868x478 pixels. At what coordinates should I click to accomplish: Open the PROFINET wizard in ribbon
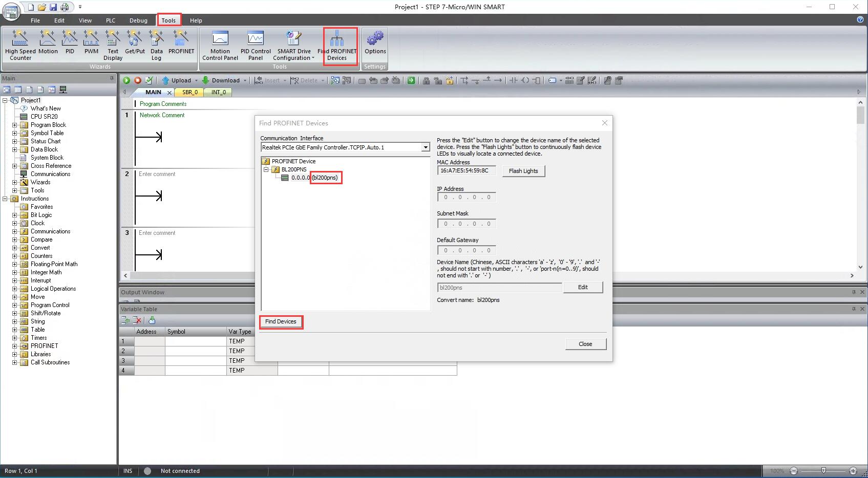coord(181,42)
